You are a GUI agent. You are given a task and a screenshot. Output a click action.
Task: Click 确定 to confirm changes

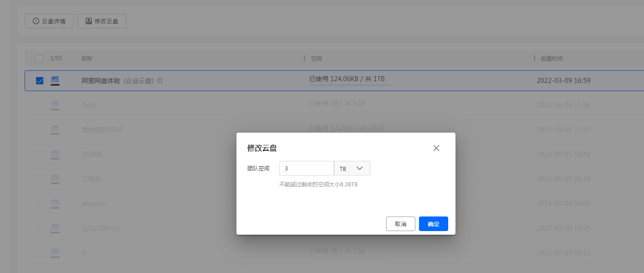pyautogui.click(x=434, y=224)
